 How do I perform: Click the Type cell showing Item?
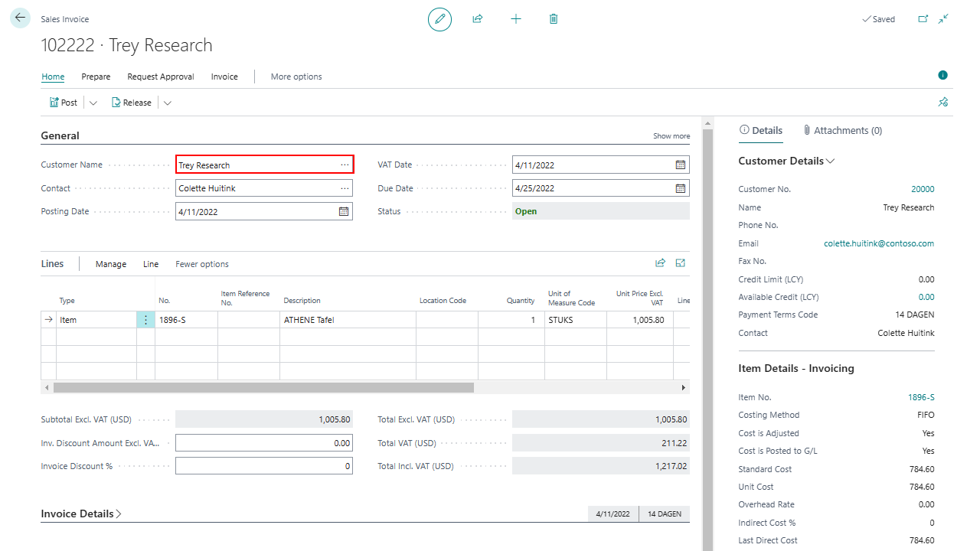pos(96,320)
